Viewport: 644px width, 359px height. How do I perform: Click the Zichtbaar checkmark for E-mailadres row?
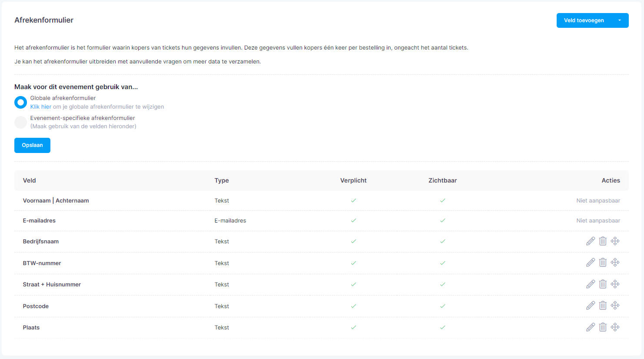pyautogui.click(x=442, y=220)
